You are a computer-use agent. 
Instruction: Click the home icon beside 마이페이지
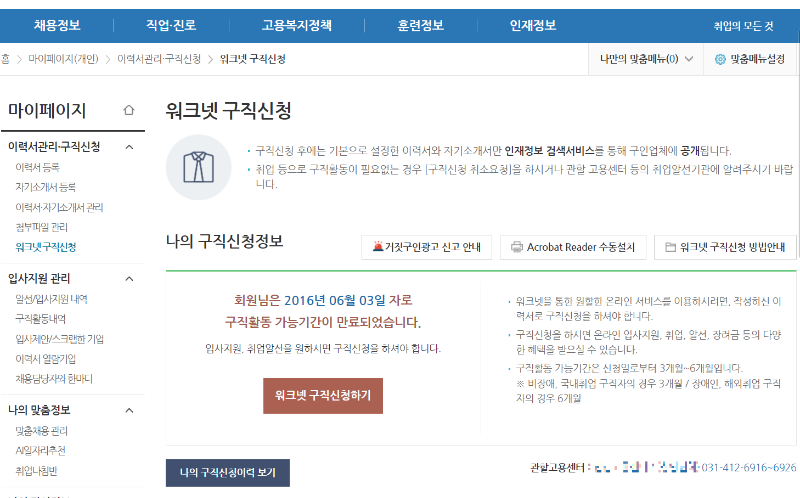(129, 110)
